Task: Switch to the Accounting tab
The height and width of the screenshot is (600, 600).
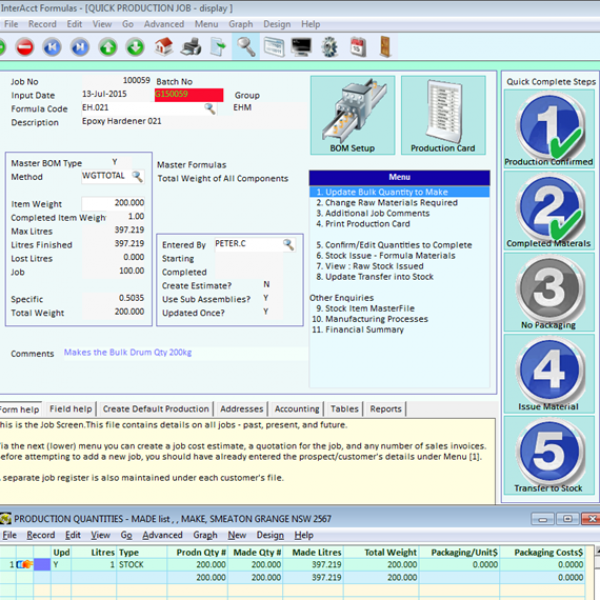Action: (x=297, y=409)
